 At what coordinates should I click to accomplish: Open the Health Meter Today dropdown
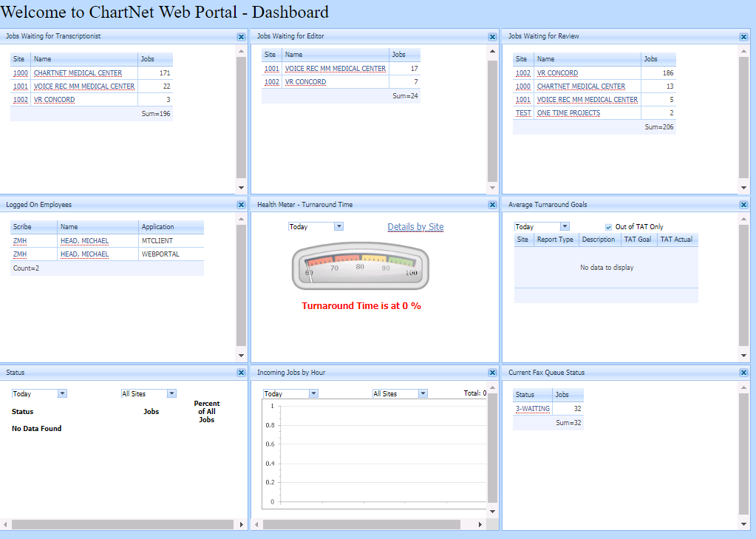pyautogui.click(x=339, y=226)
